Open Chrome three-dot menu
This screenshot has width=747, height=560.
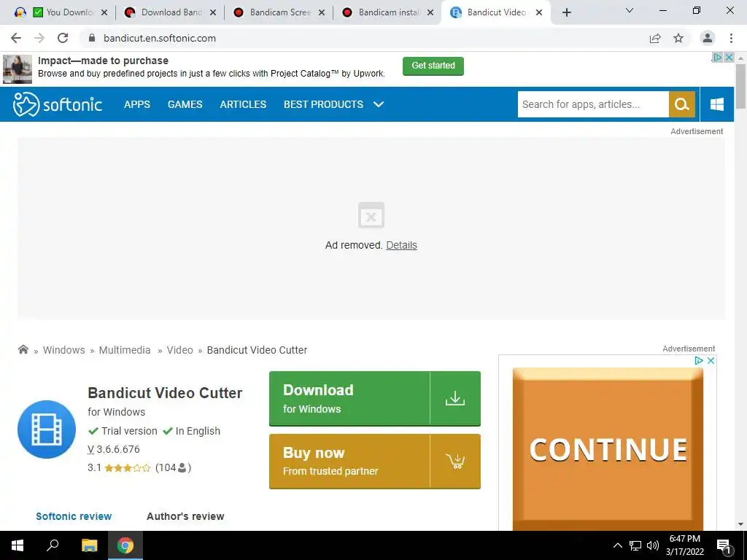point(731,38)
